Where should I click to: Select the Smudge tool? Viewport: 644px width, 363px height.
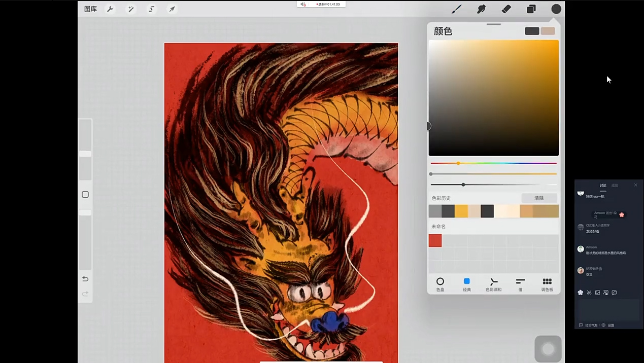click(481, 9)
